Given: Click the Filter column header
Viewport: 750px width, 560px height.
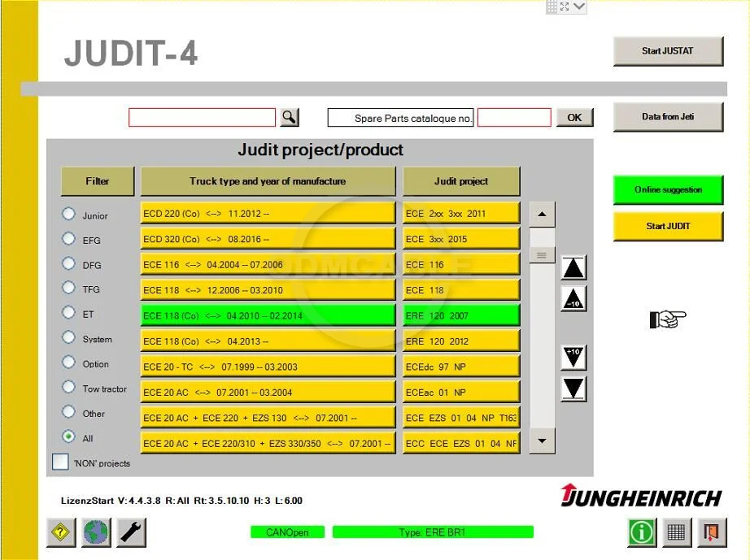Looking at the screenshot, I should coord(98,181).
